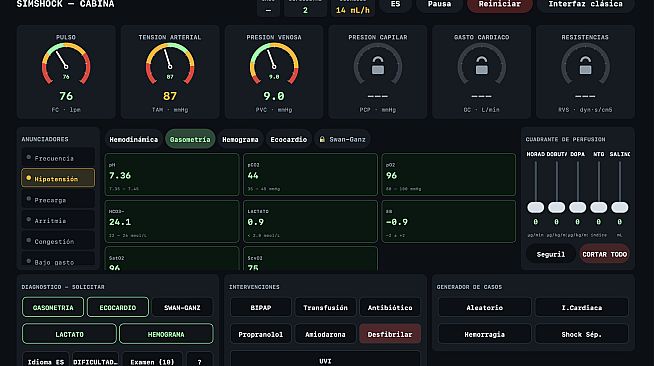Open the Examen (10) mode
The height and width of the screenshot is (366, 654).
[152, 359]
